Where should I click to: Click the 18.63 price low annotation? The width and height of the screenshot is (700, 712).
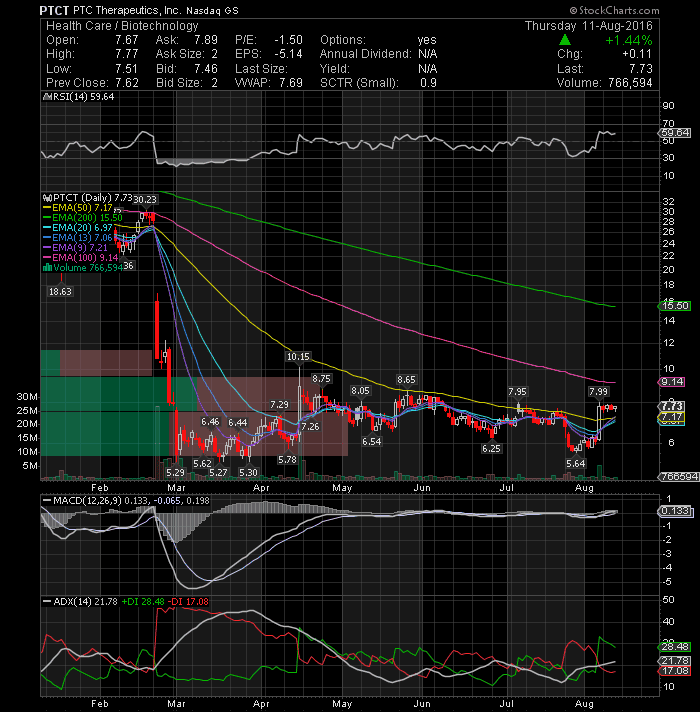point(60,292)
